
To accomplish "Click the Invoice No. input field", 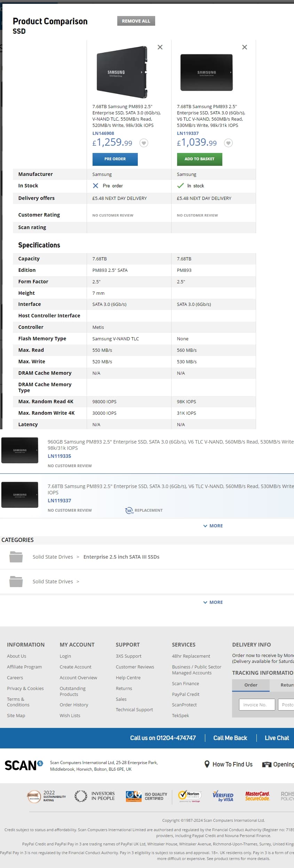I will pyautogui.click(x=257, y=705).
